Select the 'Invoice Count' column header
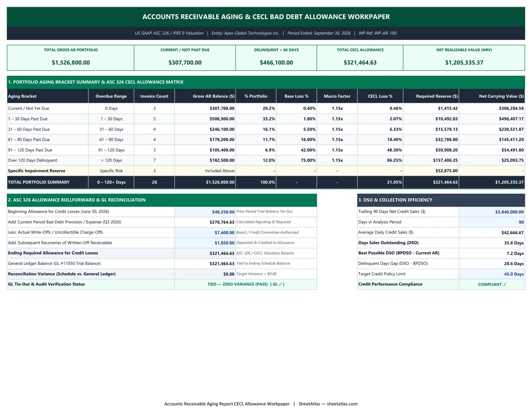Viewport: 532px width, 413px height. coord(154,96)
